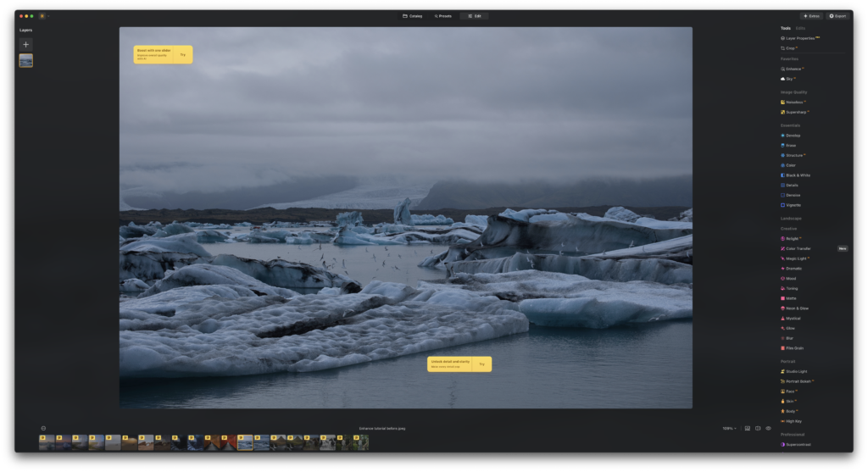Switch to the Edit tab
This screenshot has width=868, height=472.
(x=475, y=16)
